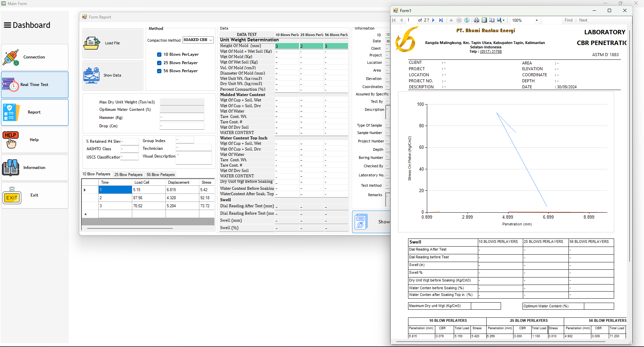Click the Load File icon
The height and width of the screenshot is (347, 644).
coord(92,43)
